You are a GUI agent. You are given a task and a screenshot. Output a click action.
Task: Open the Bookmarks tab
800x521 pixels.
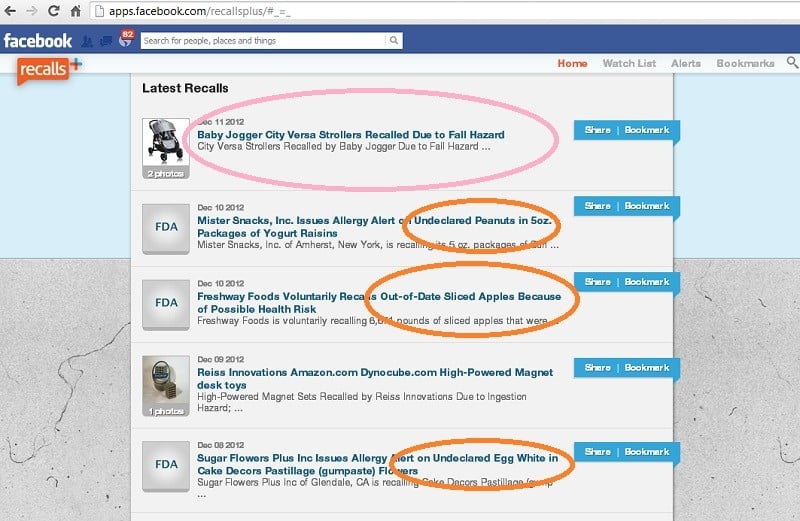(x=745, y=63)
